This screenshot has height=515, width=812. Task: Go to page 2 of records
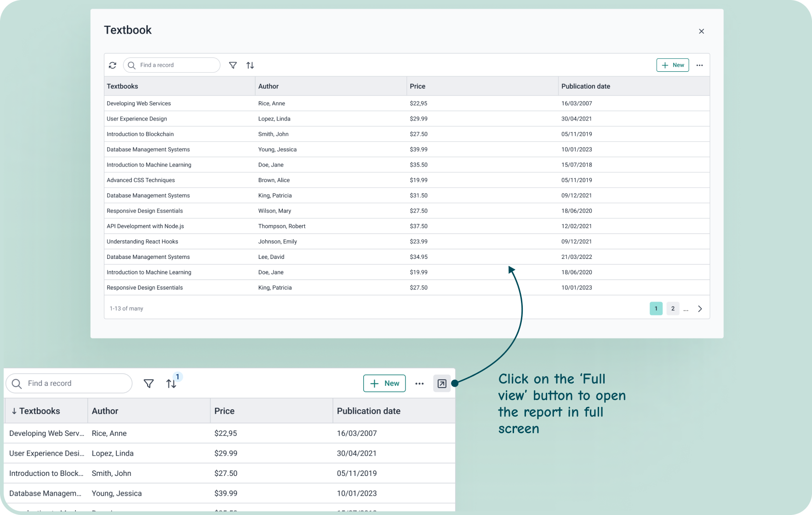(673, 309)
